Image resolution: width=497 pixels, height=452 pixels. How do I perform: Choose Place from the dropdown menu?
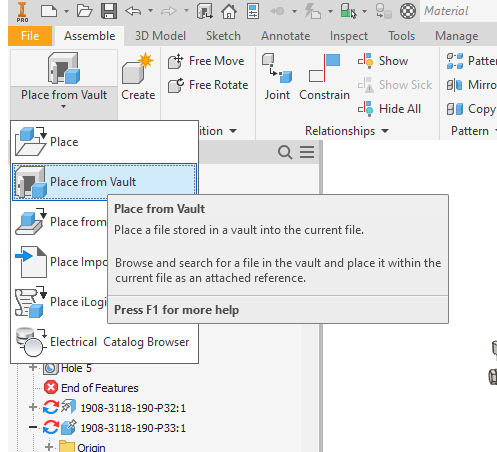104,142
